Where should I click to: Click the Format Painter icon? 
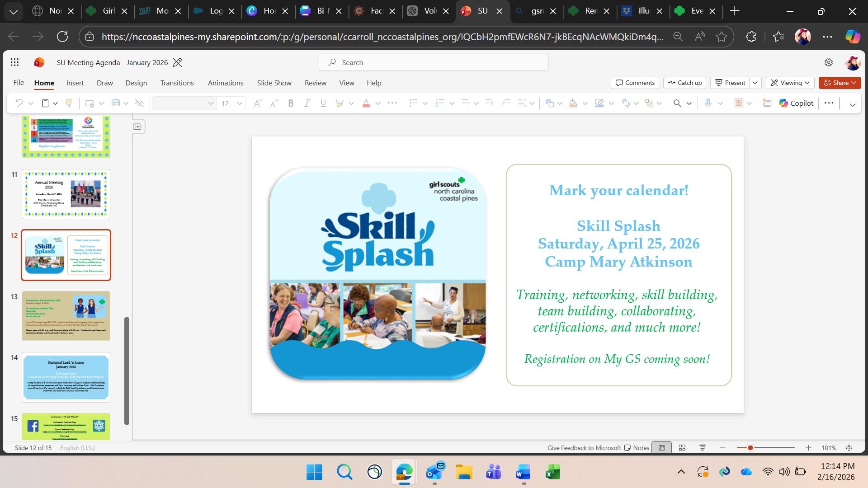69,103
